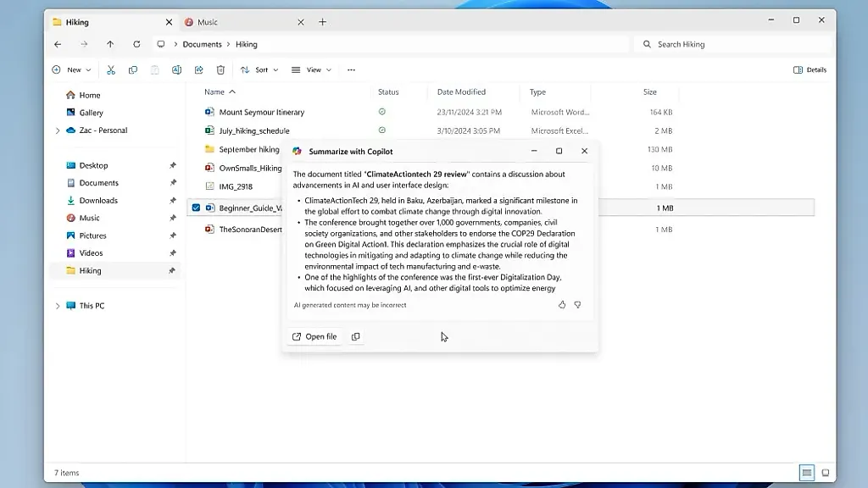Switch to details list view icon
868x488 pixels.
[x=807, y=473]
